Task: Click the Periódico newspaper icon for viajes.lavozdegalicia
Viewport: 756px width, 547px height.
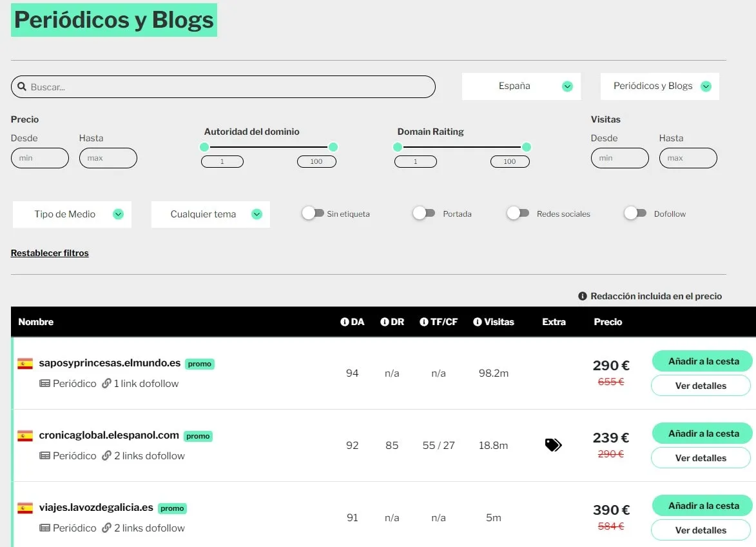Action: [x=44, y=528]
